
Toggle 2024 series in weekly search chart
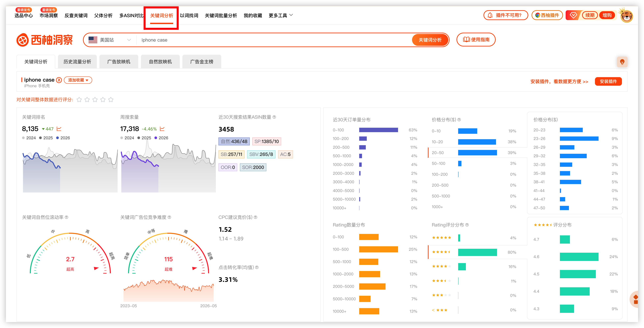click(127, 138)
